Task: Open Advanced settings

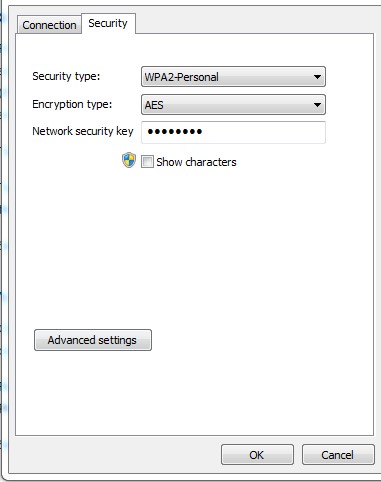Action: coord(93,340)
